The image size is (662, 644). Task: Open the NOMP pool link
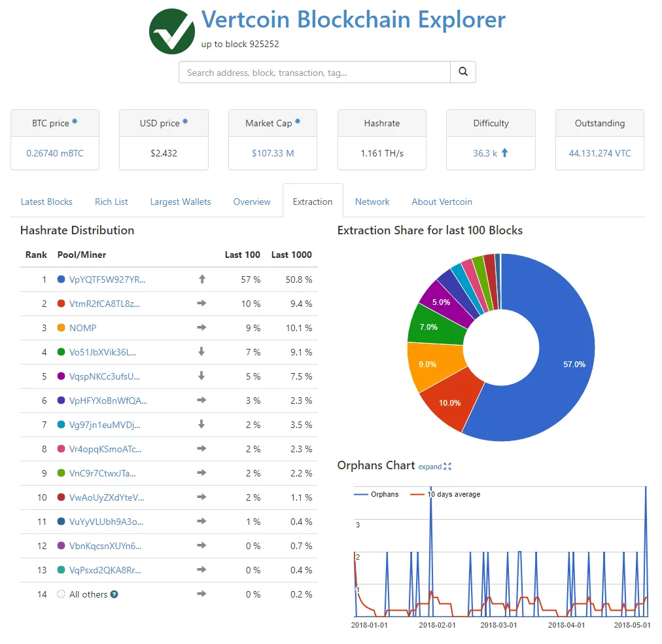tap(82, 328)
